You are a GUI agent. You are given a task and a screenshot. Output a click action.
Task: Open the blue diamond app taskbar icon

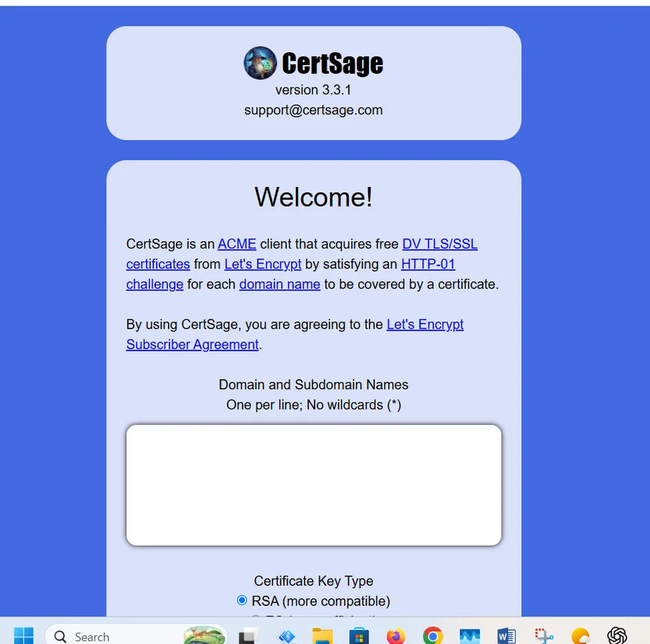[286, 635]
